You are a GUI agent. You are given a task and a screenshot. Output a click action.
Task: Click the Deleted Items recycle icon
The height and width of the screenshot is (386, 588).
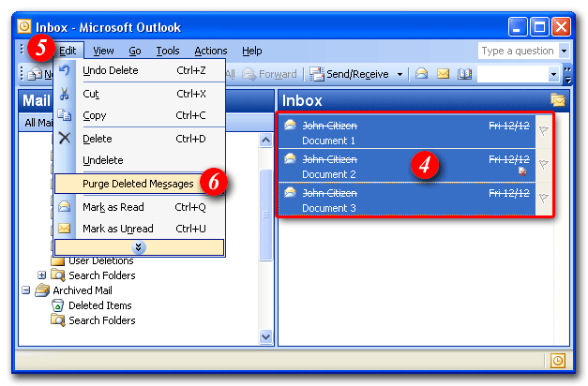58,305
